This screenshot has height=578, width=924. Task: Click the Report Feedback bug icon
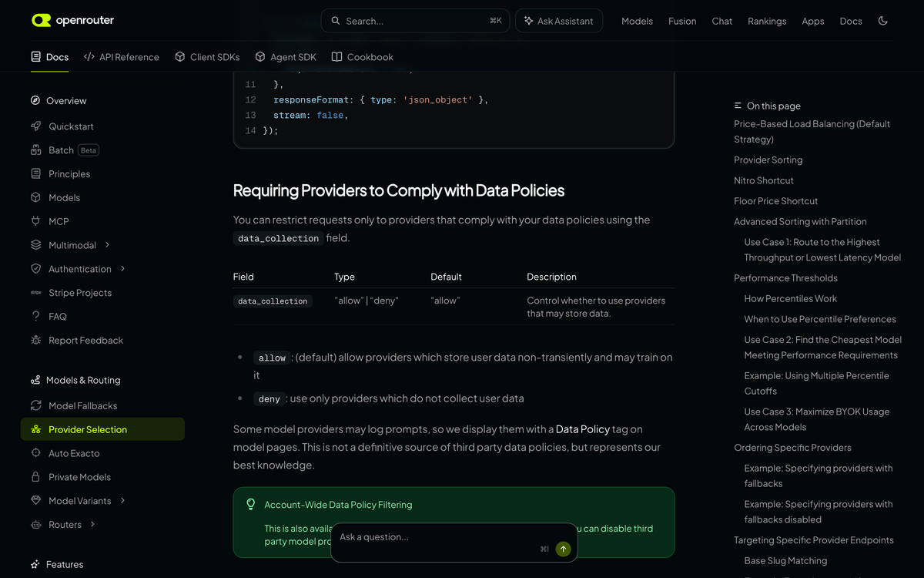[x=35, y=341]
